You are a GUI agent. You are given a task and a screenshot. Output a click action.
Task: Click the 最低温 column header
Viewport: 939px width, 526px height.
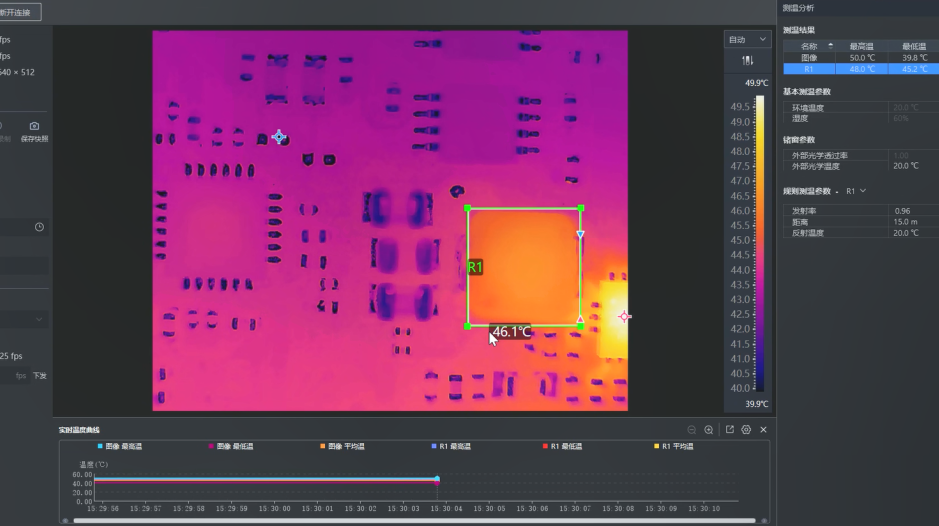pyautogui.click(x=914, y=46)
